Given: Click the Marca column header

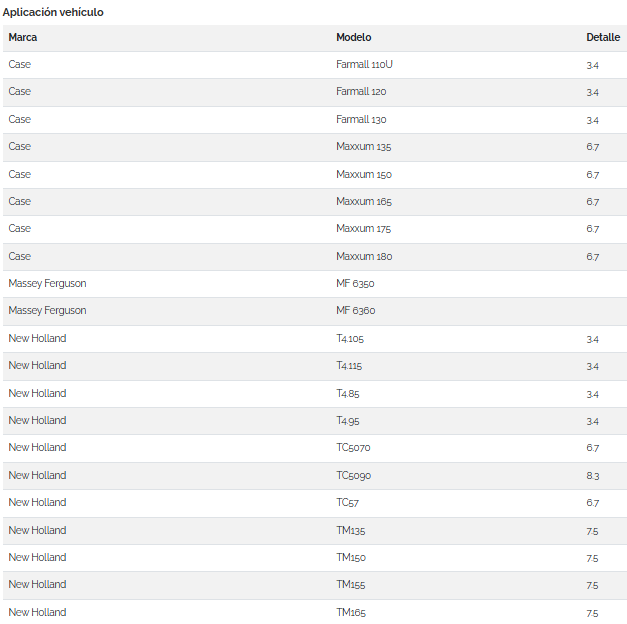Looking at the screenshot, I should [23, 38].
